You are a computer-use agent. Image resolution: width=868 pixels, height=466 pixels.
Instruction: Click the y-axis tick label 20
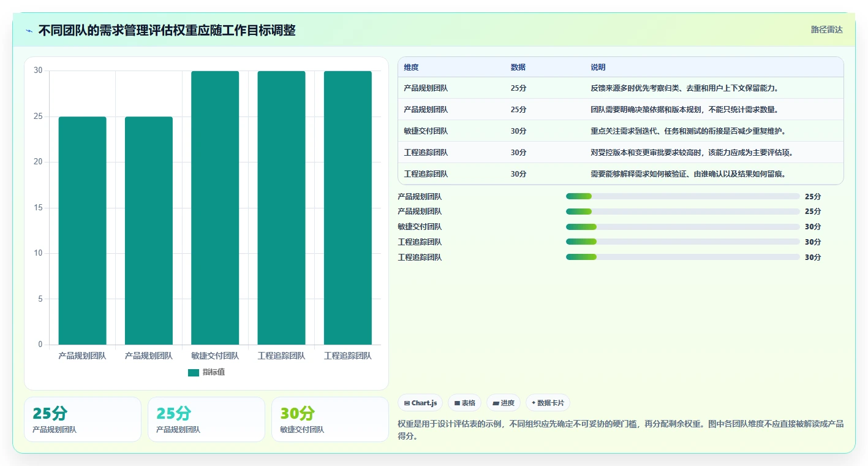(38, 162)
